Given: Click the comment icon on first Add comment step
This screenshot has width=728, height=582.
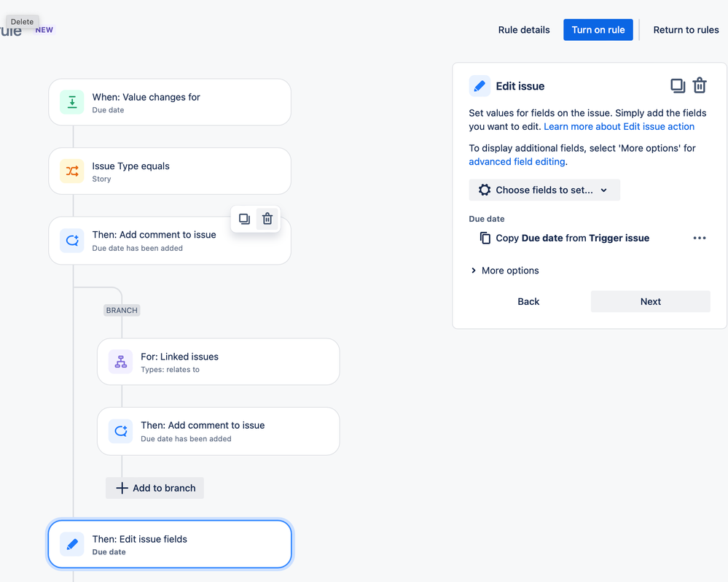Looking at the screenshot, I should coord(72,240).
